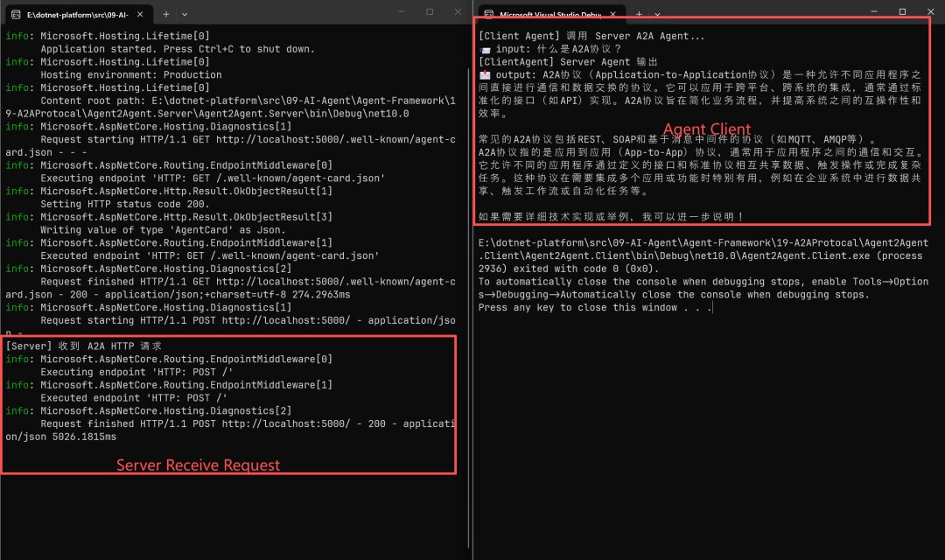Maximize the server terminal window

point(430,11)
